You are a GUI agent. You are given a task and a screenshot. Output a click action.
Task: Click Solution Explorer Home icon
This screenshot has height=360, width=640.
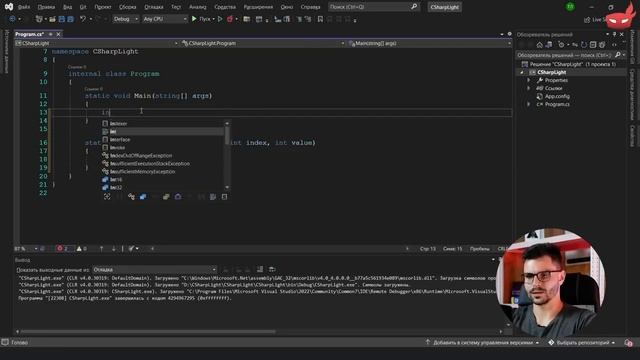coord(540,45)
